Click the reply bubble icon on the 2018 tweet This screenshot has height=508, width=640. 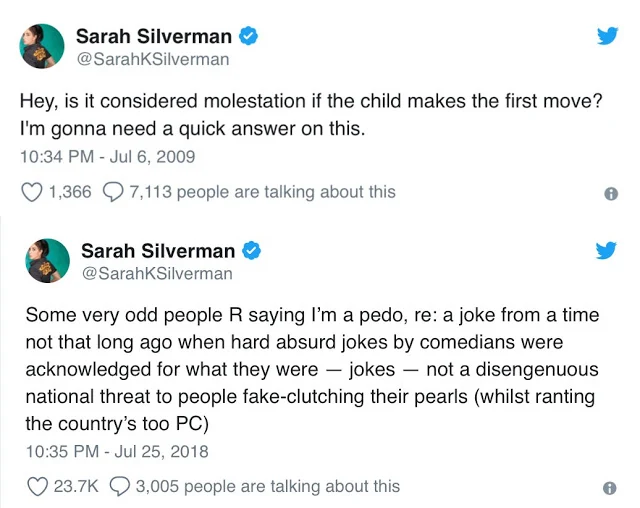pyautogui.click(x=118, y=487)
